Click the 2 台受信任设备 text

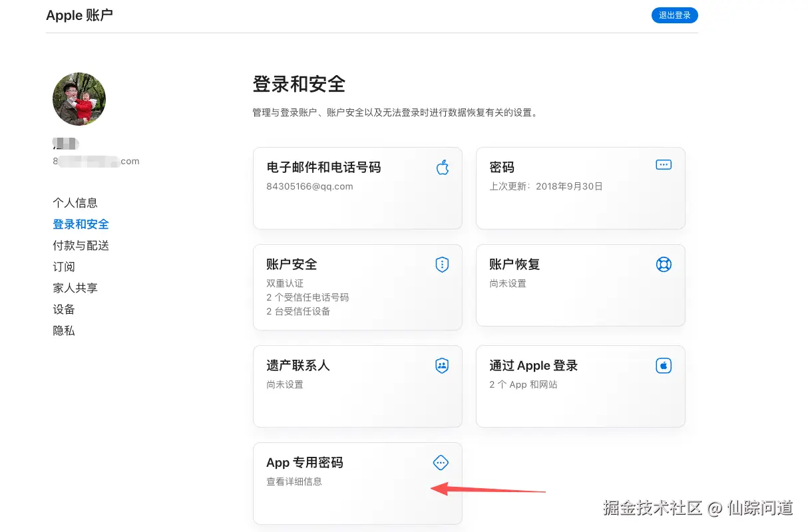pos(298,311)
